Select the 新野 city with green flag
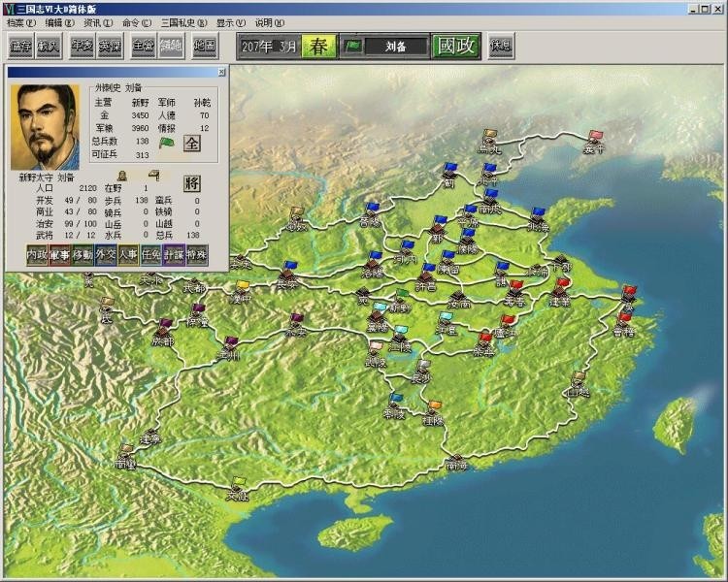The image size is (728, 582). [400, 302]
